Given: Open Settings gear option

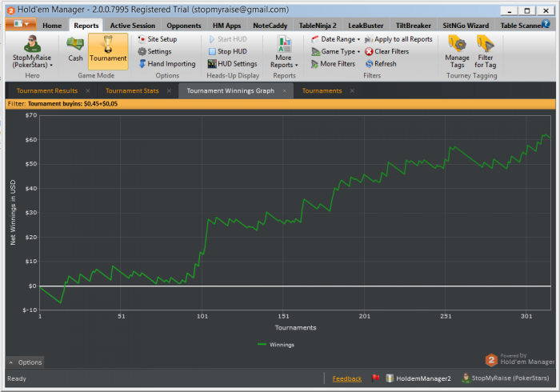Looking at the screenshot, I should tap(154, 51).
